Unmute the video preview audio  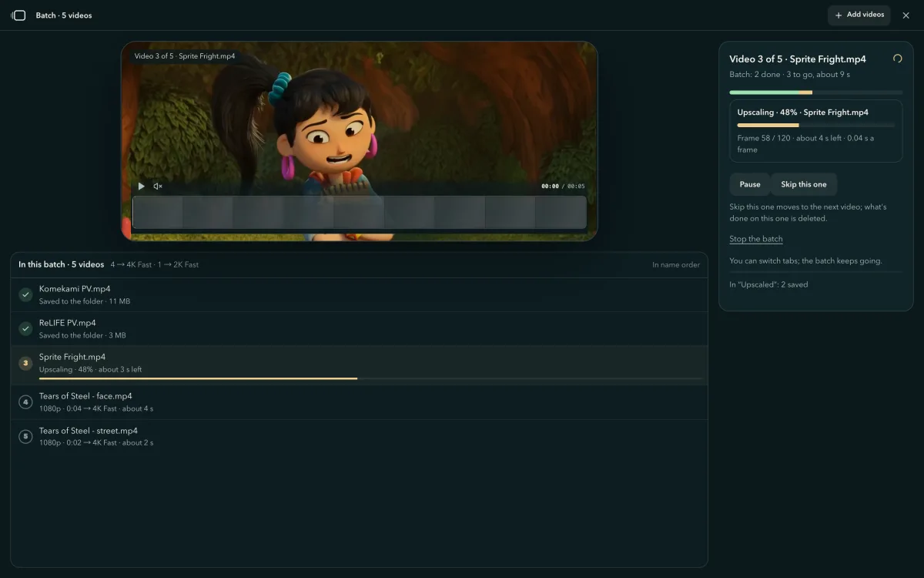point(158,186)
